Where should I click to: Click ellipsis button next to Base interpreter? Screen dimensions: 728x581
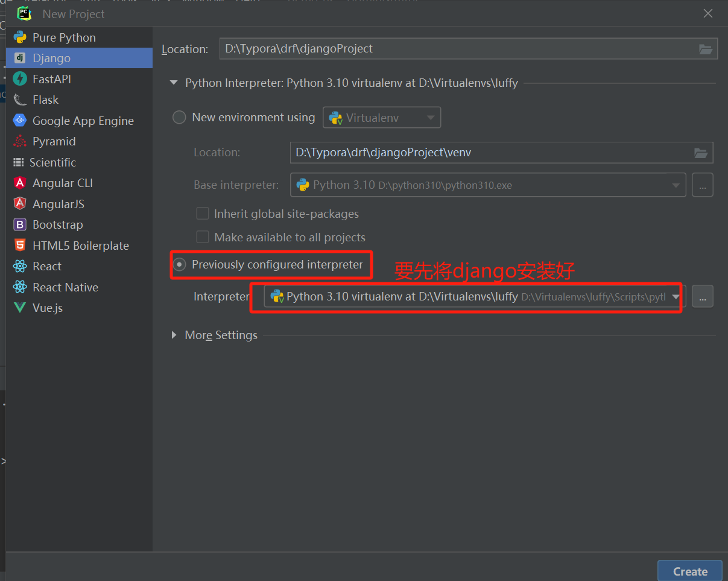coord(703,185)
